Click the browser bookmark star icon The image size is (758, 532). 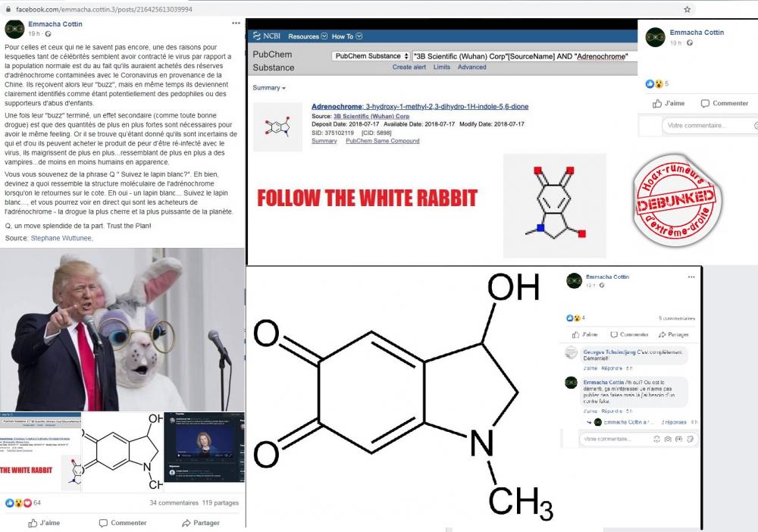[687, 9]
